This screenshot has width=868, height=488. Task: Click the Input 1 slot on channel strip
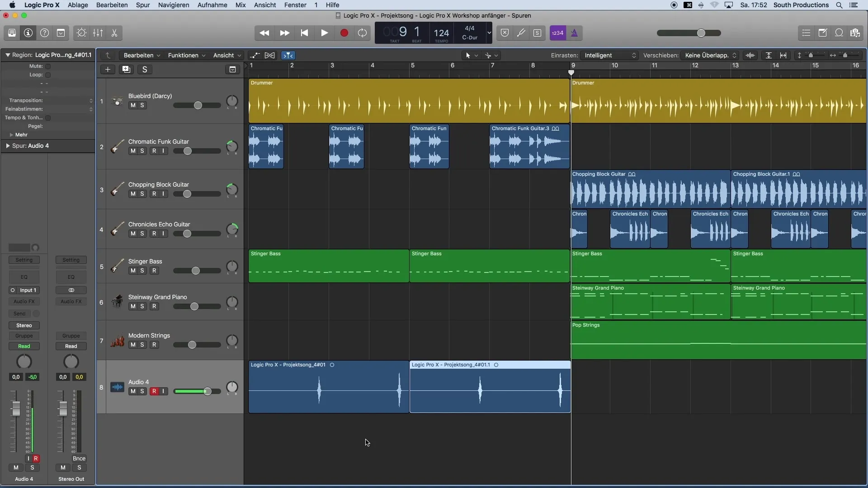(28, 290)
